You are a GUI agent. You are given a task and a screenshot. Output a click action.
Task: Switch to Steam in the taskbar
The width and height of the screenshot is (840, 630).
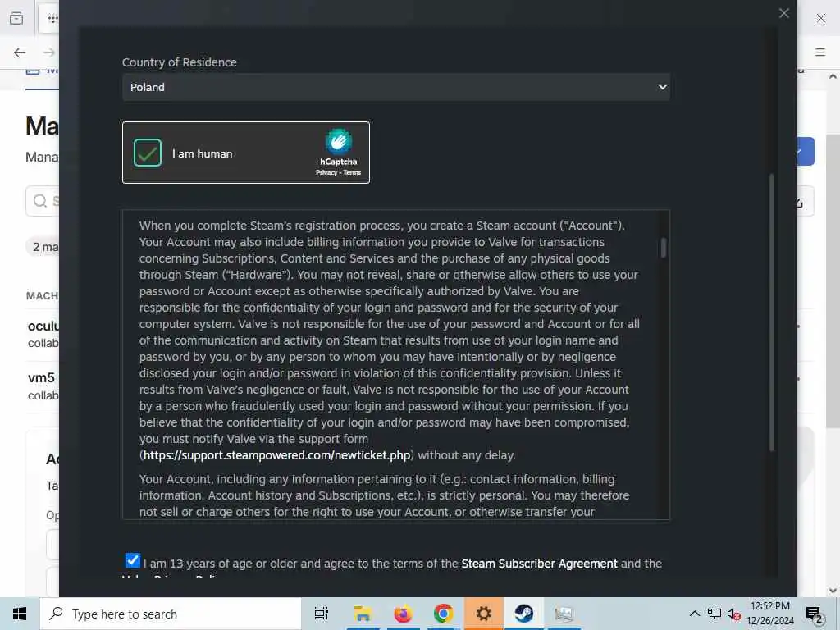524,614
